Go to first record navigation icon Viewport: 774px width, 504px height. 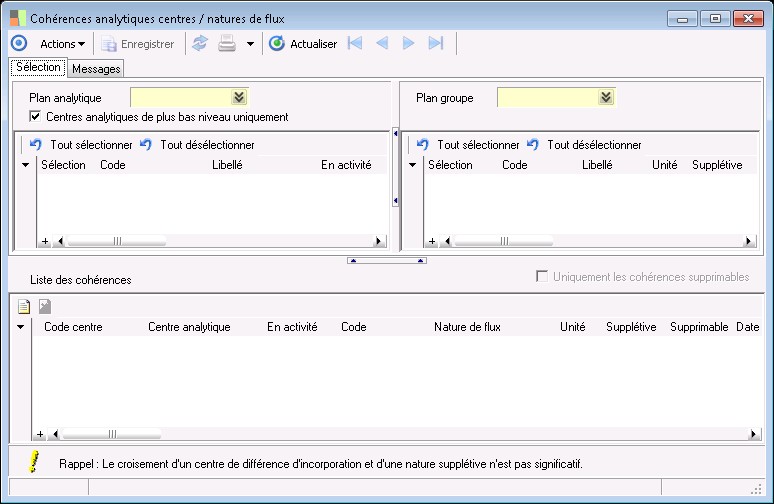355,43
